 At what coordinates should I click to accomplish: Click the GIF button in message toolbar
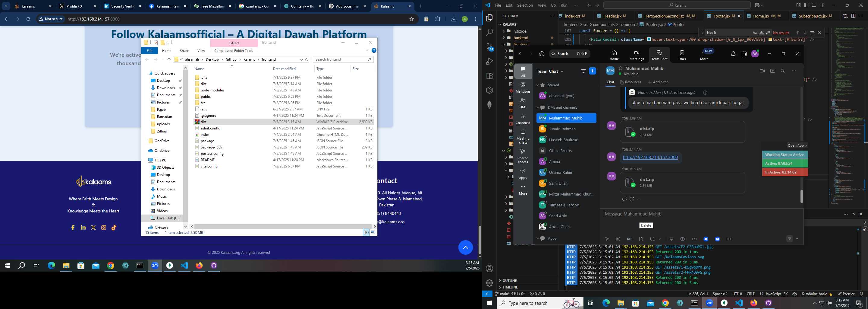[629, 239]
